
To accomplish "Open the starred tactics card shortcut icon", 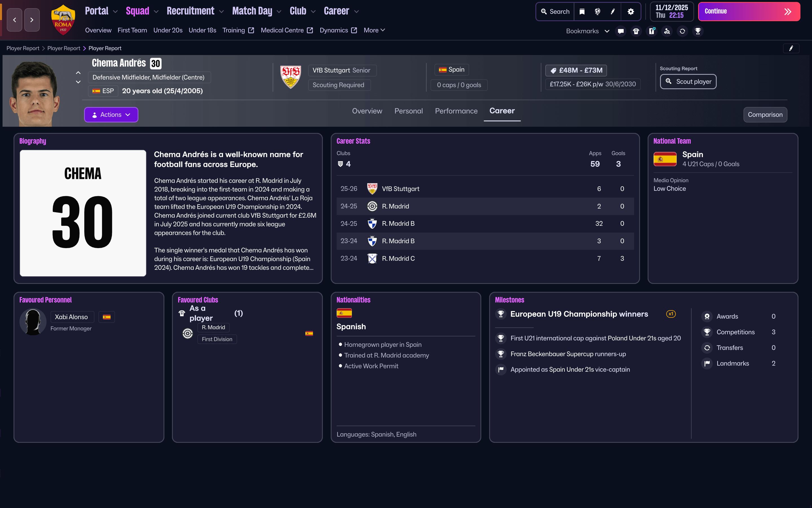I will click(x=652, y=31).
